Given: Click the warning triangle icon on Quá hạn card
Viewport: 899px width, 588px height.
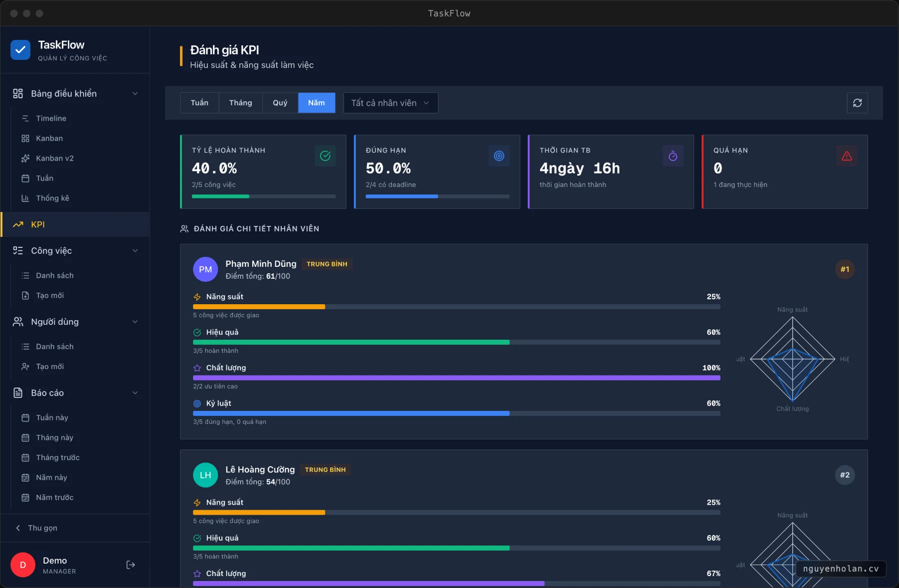Looking at the screenshot, I should pos(847,156).
